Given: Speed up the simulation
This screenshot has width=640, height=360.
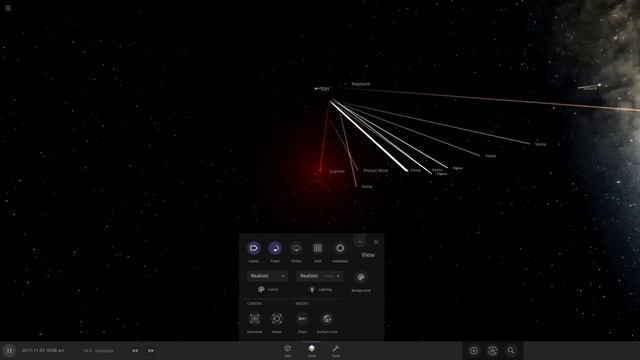Looking at the screenshot, I should pos(151,350).
